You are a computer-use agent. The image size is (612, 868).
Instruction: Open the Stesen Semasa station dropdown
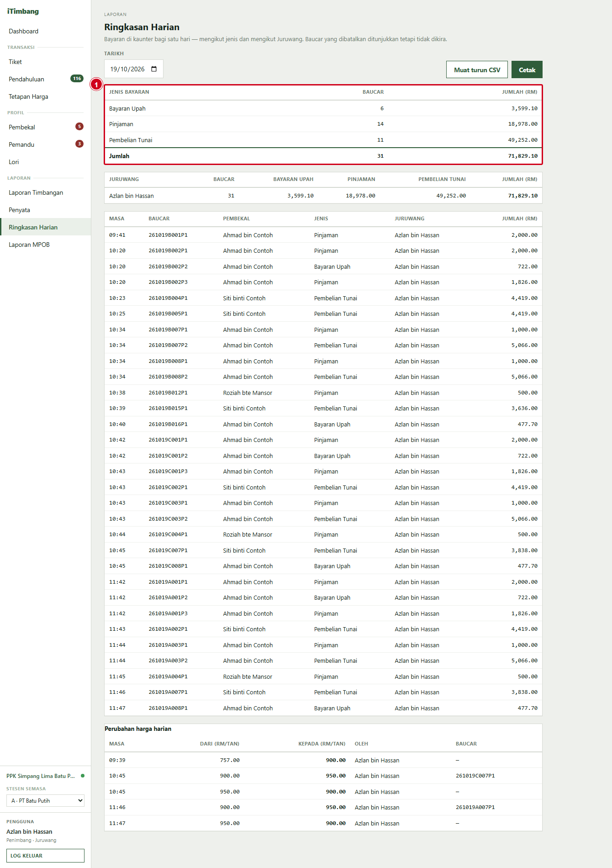click(x=45, y=800)
